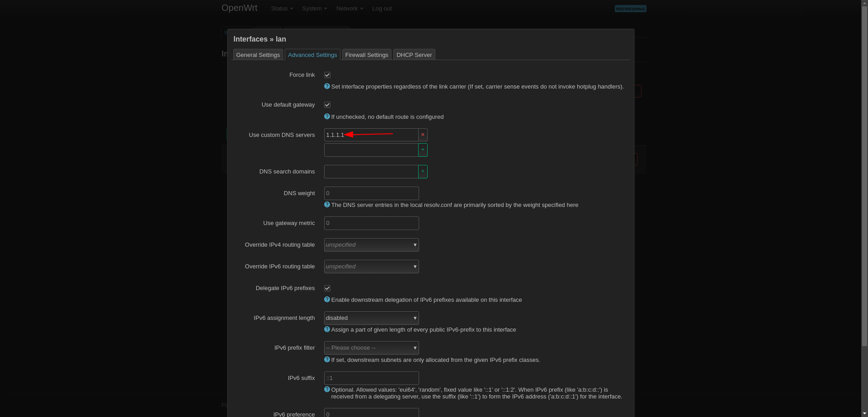Click the 'IPv6 preference' label
The width and height of the screenshot is (868, 417).
tap(294, 414)
